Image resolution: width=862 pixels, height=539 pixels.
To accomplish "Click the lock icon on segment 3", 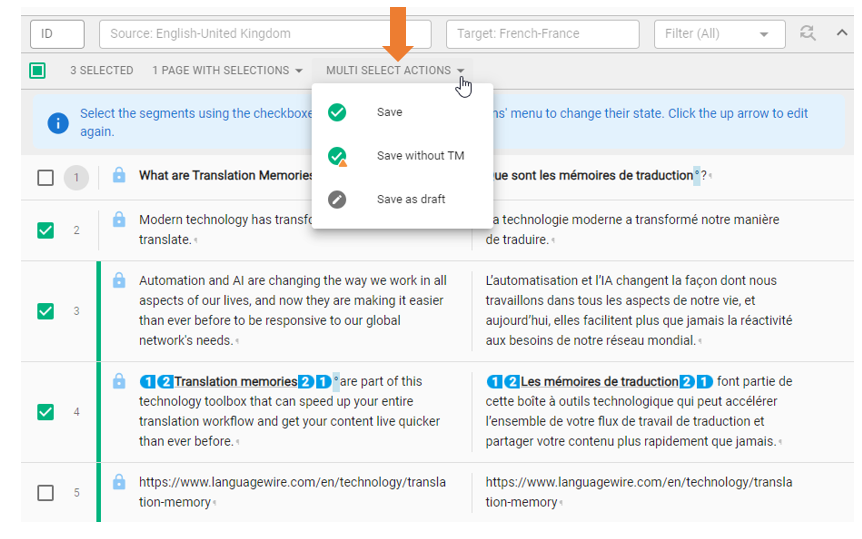I will 119,280.
